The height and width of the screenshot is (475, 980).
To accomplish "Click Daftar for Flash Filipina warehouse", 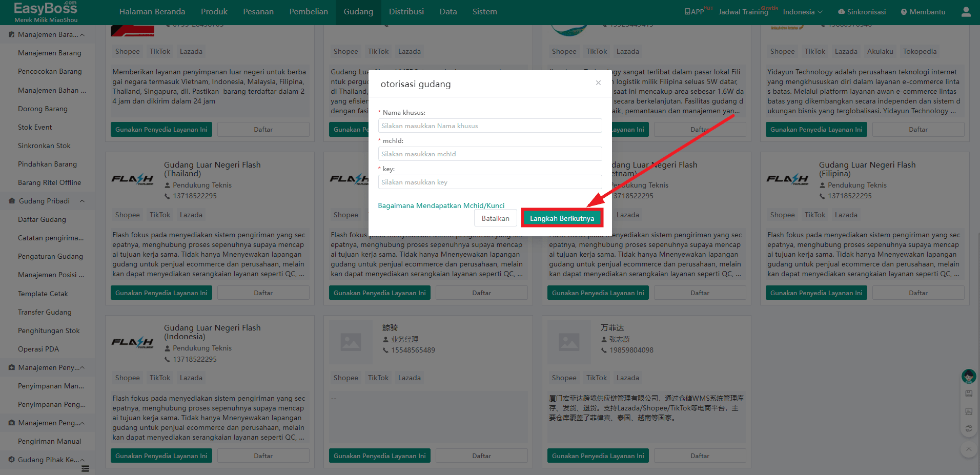I will pyautogui.click(x=918, y=293).
